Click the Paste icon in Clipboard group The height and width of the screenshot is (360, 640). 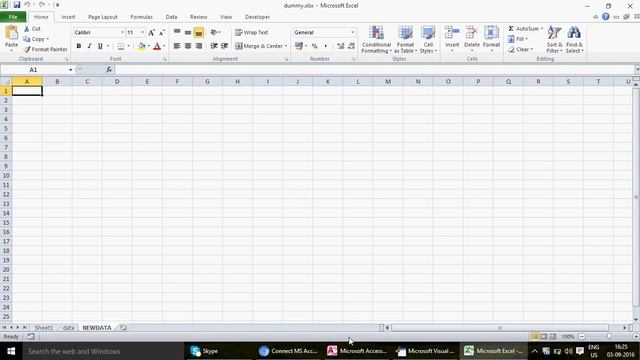pos(11,33)
